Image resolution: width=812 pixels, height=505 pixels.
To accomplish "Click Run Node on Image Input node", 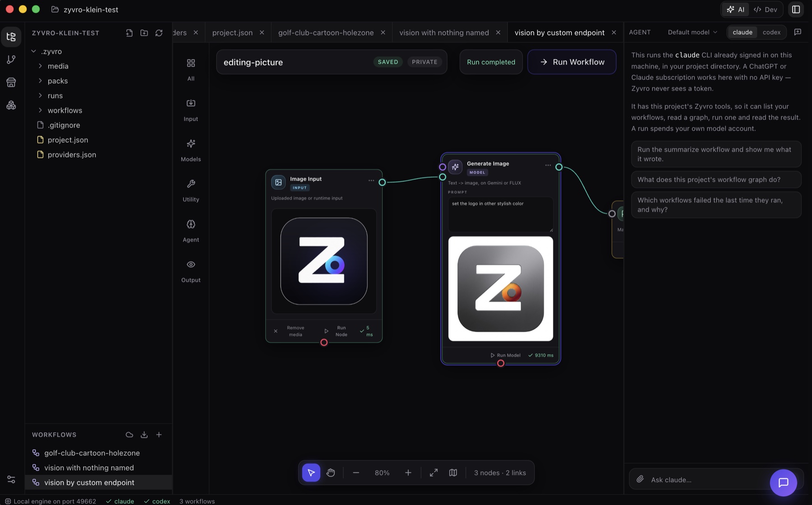I will tap(337, 331).
